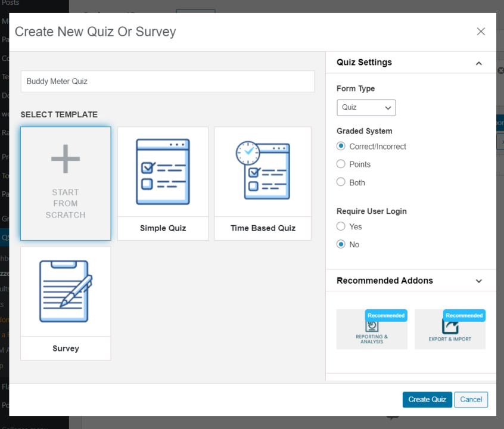Close the Create New Quiz dialog
Screen dimensions: 504x429
pos(481,32)
